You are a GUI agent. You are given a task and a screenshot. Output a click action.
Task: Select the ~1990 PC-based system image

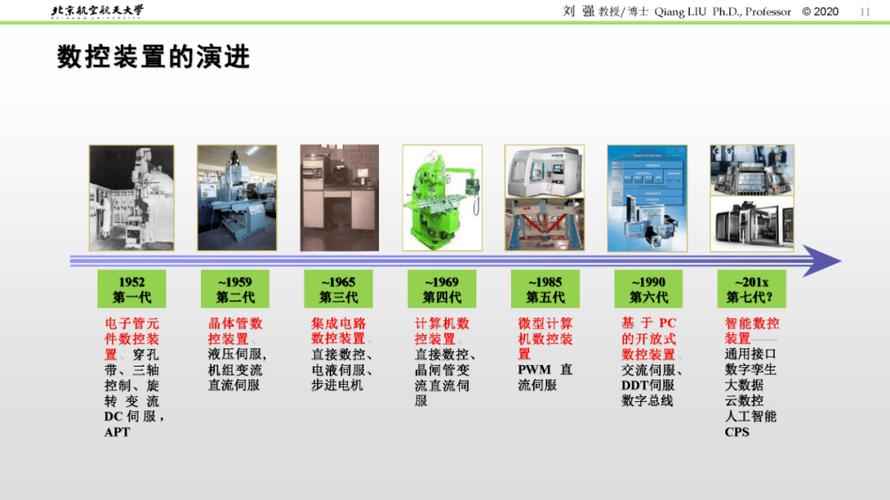point(648,197)
